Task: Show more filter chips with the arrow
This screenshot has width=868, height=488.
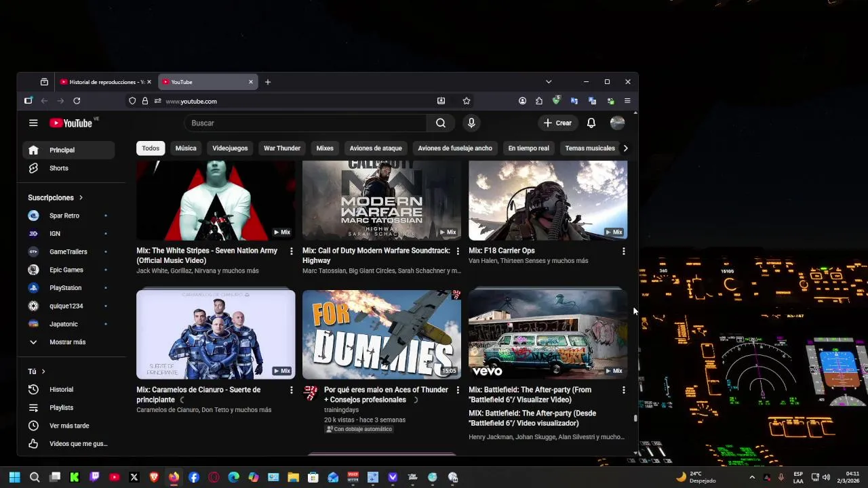Action: 625,148
